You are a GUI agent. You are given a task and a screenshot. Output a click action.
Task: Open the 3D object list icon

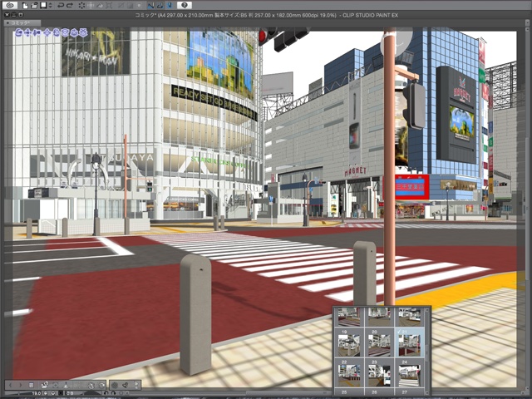(32, 385)
